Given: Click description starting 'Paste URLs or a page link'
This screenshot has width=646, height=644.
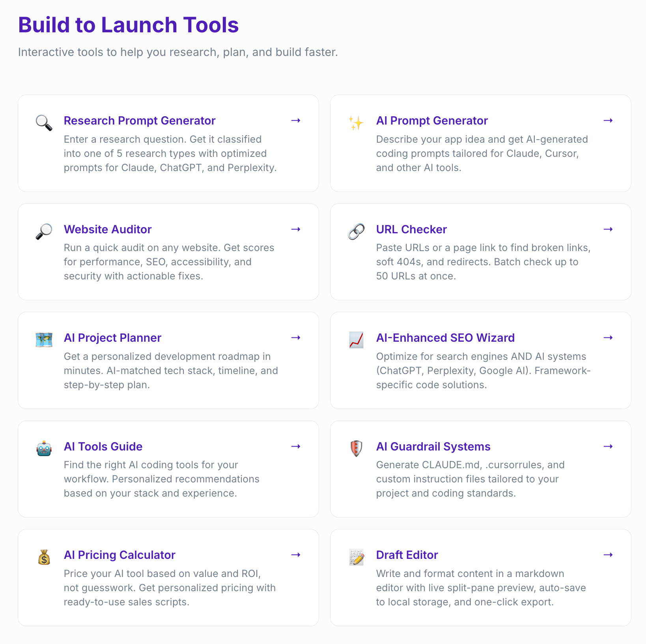Looking at the screenshot, I should (x=483, y=262).
